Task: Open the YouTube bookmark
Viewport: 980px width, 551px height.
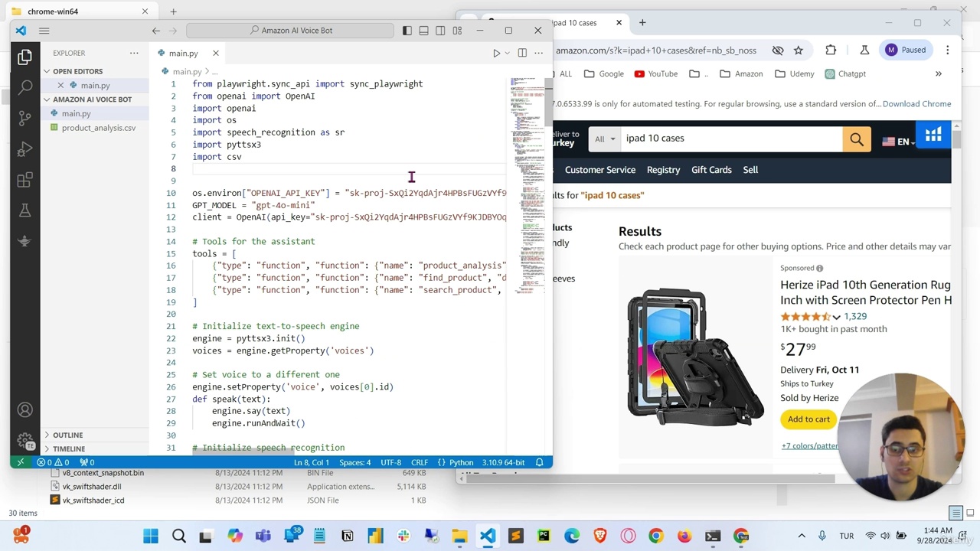Action: (656, 73)
